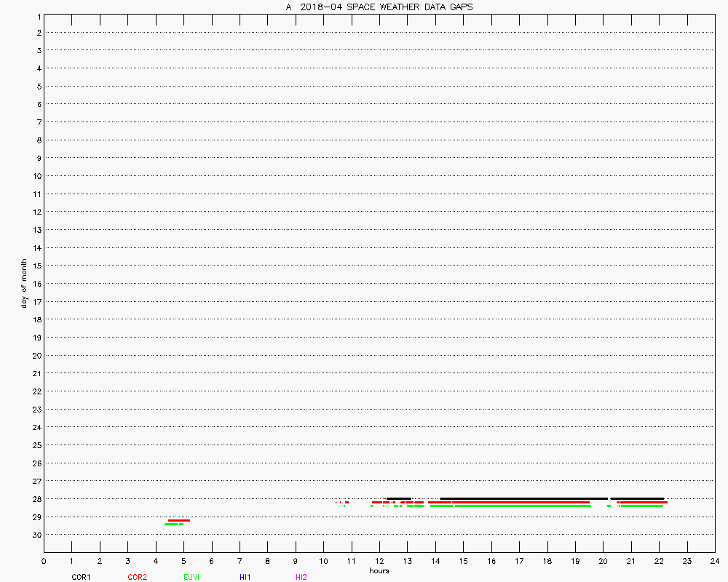The height and width of the screenshot is (582, 728).
Task: Select the long black COR1 gap bar on day 28
Action: [x=524, y=498]
